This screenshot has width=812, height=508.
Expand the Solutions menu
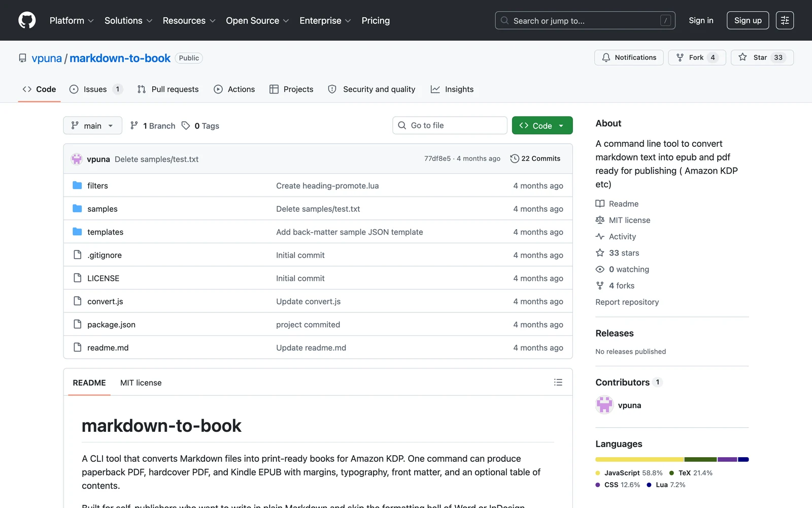click(x=128, y=20)
